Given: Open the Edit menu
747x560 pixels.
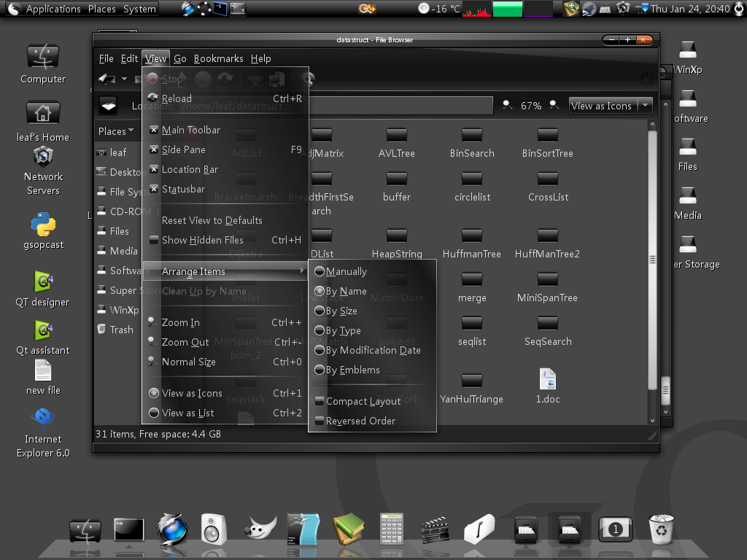Looking at the screenshot, I should [x=129, y=58].
